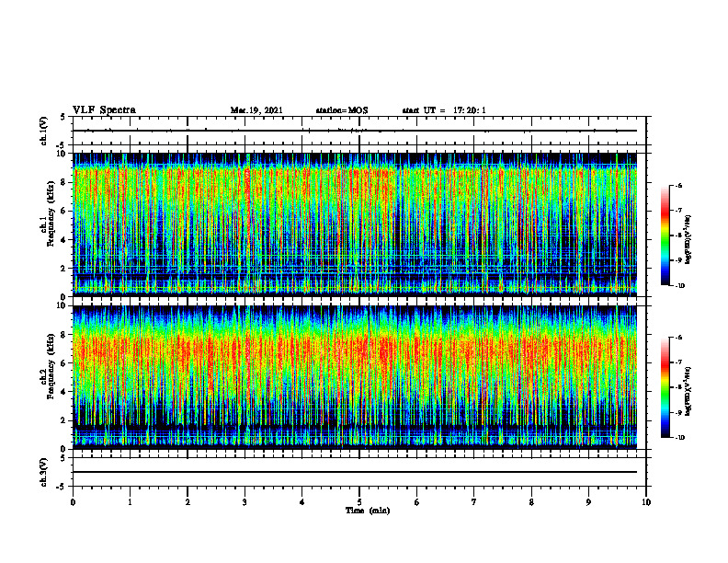The width and height of the screenshot is (728, 563).
Task: Click time axis tick label '9'
Action: click(588, 502)
